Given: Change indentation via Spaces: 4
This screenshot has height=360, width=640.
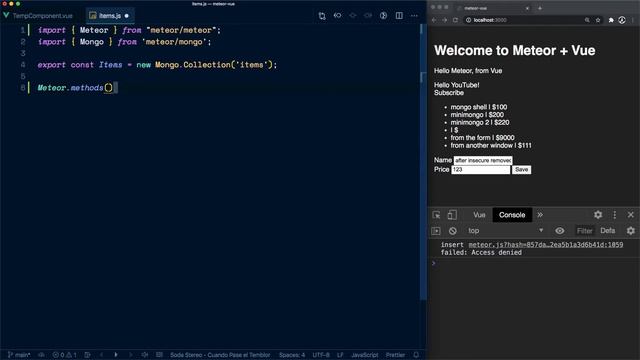Looking at the screenshot, I should click(292, 355).
